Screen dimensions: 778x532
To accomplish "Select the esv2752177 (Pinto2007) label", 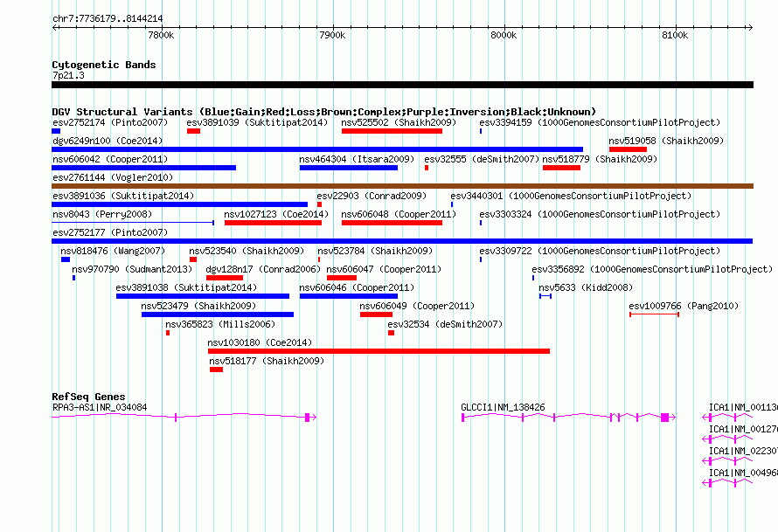I will click(x=110, y=232).
